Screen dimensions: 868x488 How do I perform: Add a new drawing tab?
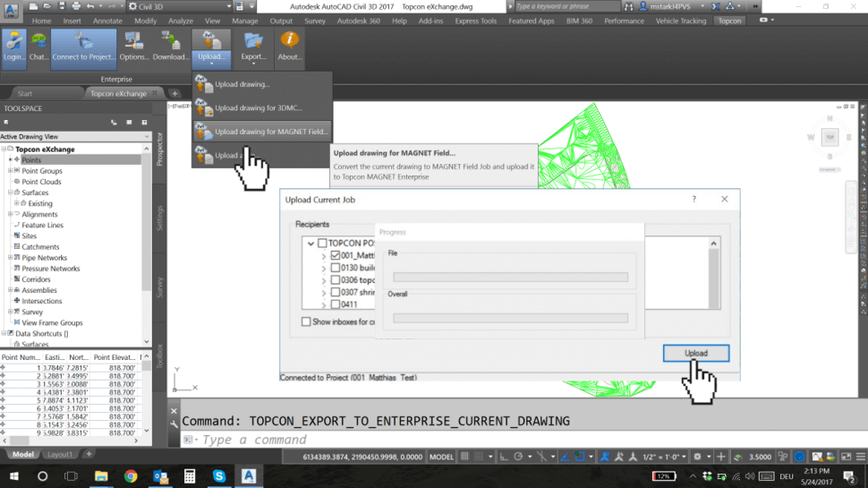174,94
